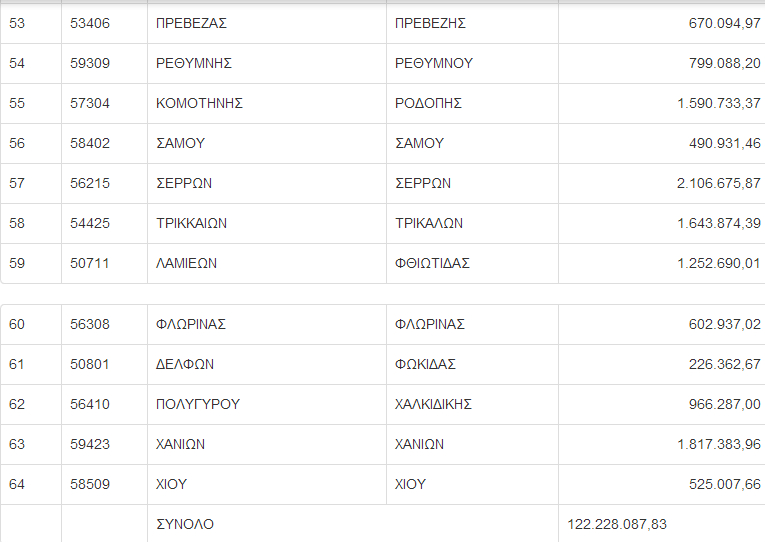Screen dimensions: 765x542
Task: Select the ΤΡΙΚΚΑΙΩΝ cell
Action: pyautogui.click(x=192, y=223)
